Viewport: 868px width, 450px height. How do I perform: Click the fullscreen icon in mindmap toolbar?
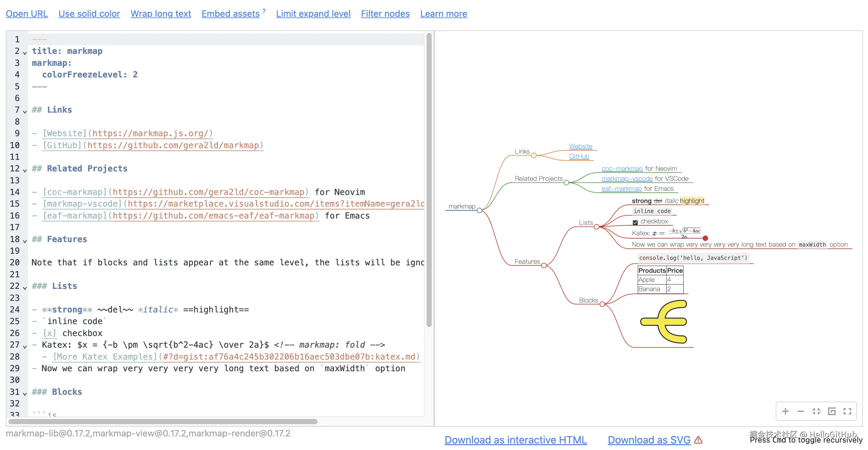point(847,411)
